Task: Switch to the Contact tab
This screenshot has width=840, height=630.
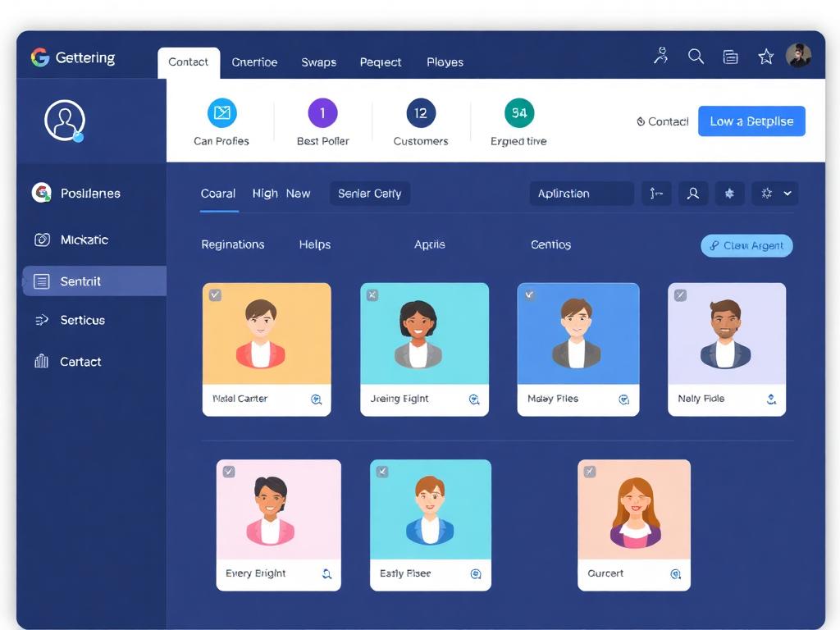Action: (188, 62)
